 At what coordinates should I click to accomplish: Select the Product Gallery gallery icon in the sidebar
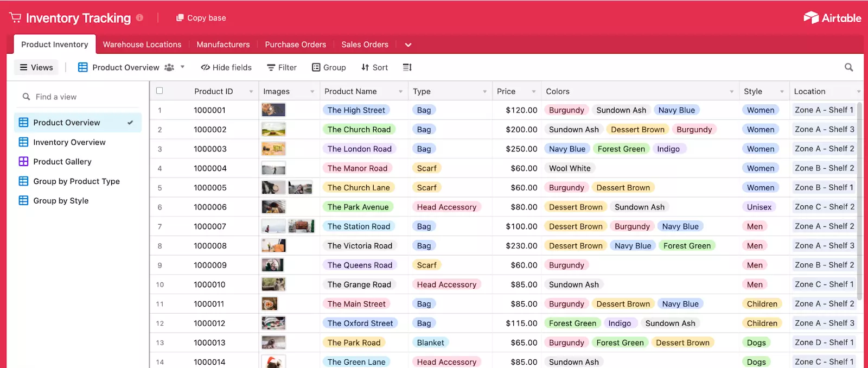pos(23,162)
